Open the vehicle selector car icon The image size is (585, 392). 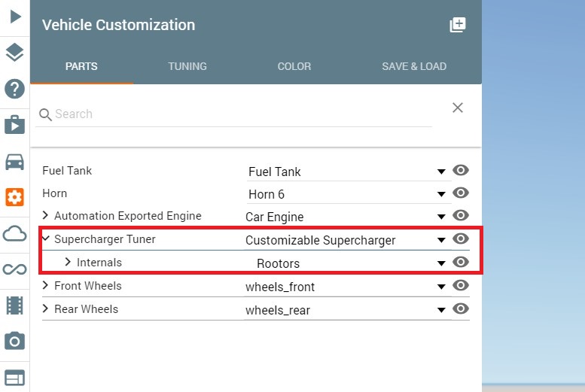14,162
